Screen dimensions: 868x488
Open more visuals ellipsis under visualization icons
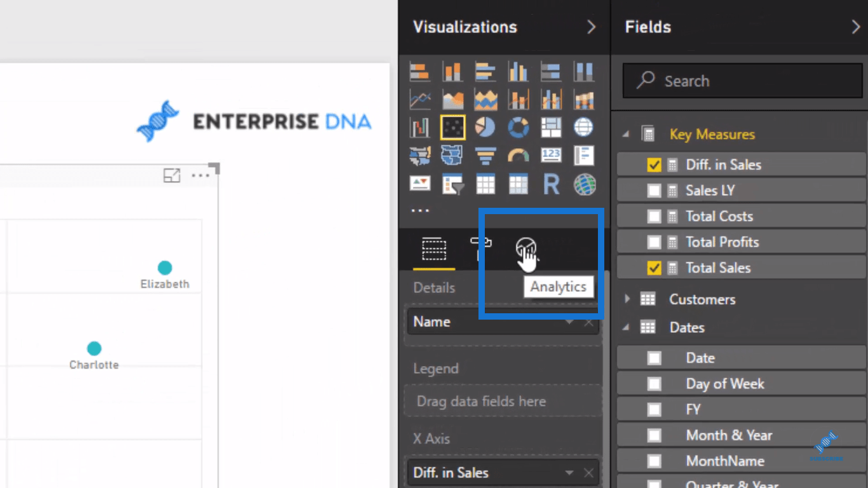[420, 210]
